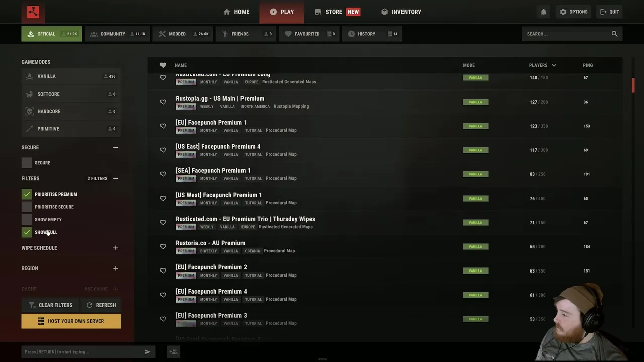Favourite Rustopia.gg US Main Premium server
This screenshot has width=644, height=362.
[163, 102]
